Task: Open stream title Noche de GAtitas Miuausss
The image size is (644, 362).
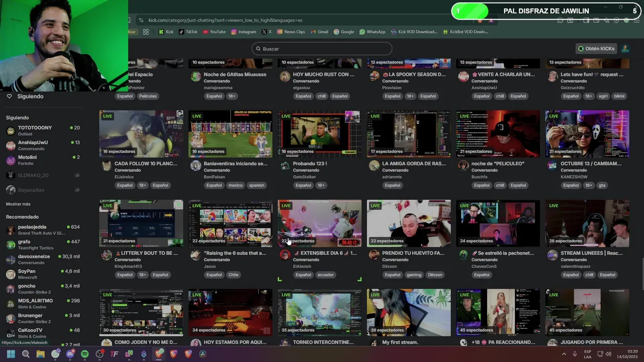Action: 235,74
